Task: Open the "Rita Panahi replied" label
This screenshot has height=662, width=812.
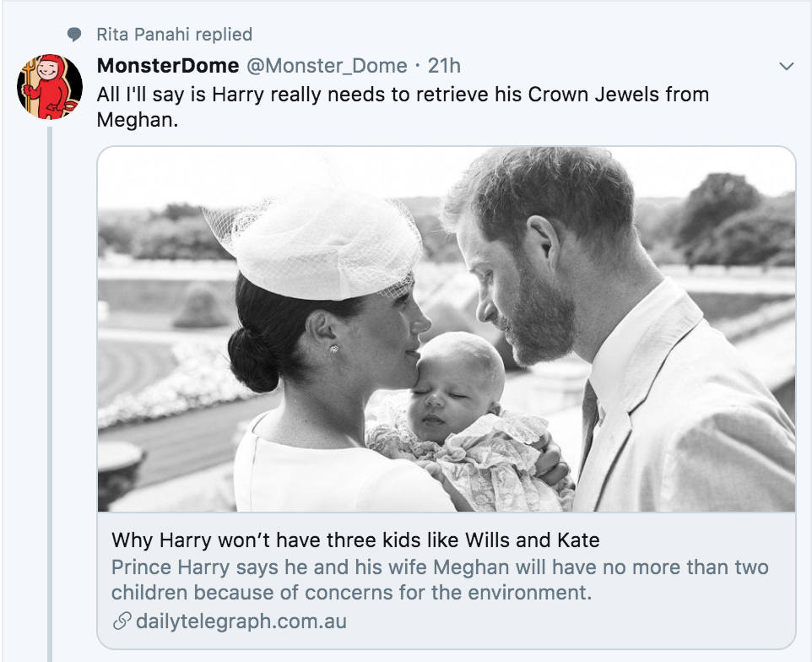Action: pyautogui.click(x=174, y=35)
